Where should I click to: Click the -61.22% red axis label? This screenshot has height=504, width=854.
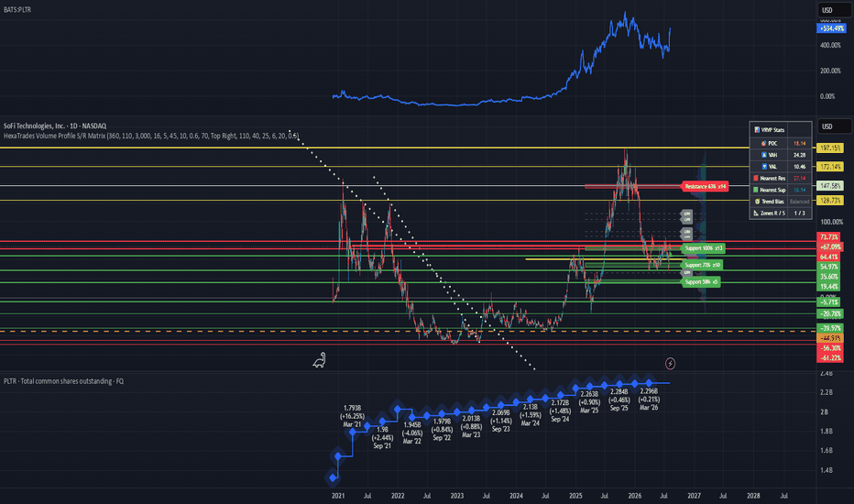(x=830, y=357)
